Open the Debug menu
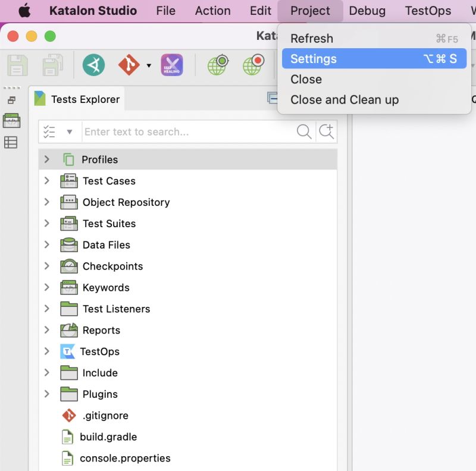476x471 pixels. (x=367, y=11)
